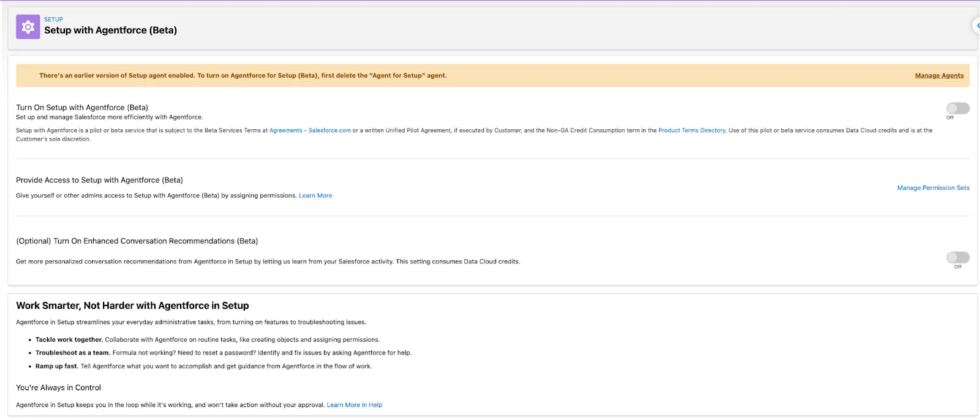
Task: Open the Manage Agents link
Action: [x=939, y=76]
